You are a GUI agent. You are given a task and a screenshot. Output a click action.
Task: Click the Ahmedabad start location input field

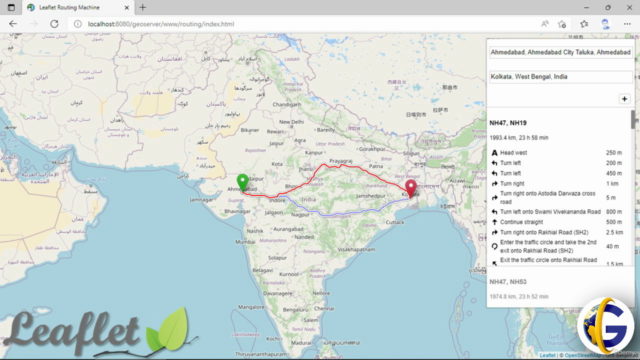click(x=560, y=52)
